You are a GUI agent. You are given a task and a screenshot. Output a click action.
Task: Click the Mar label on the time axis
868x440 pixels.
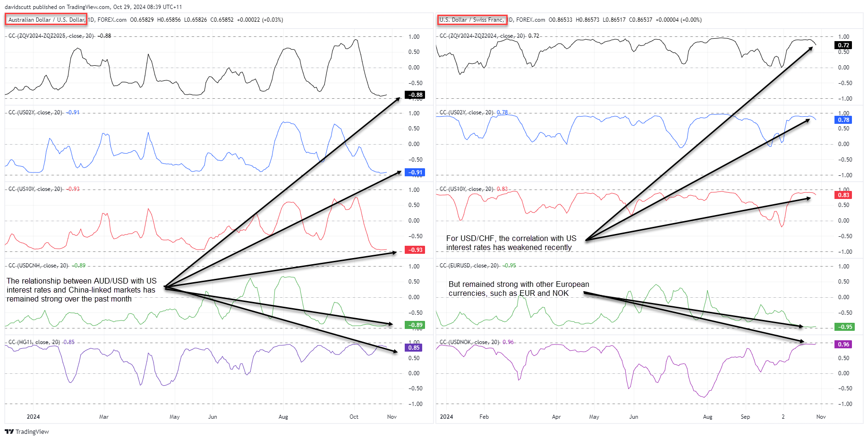[x=104, y=417]
